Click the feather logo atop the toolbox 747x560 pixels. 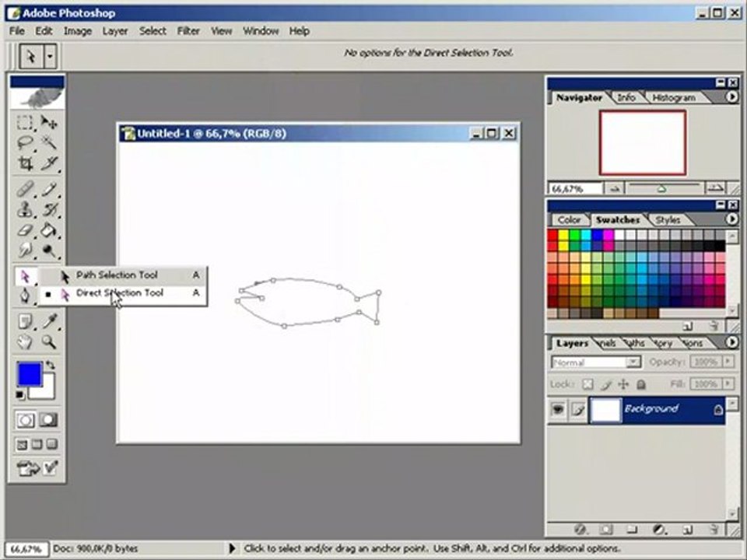pyautogui.click(x=37, y=98)
